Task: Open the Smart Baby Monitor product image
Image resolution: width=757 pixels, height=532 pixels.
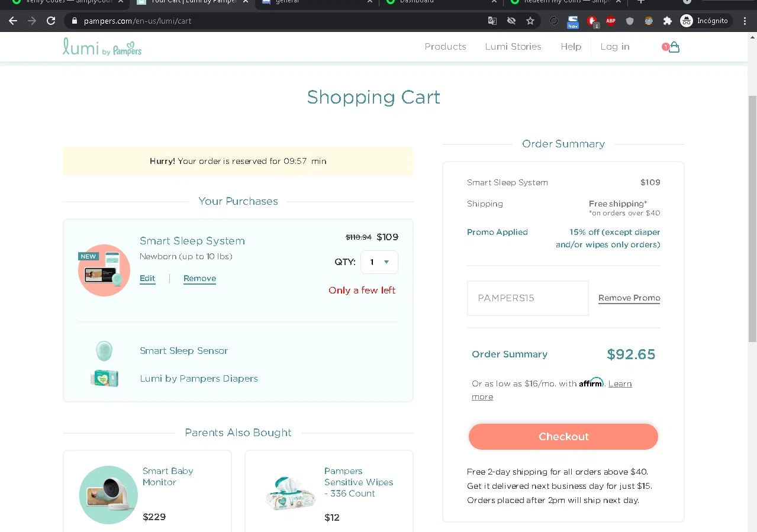Action: point(108,495)
